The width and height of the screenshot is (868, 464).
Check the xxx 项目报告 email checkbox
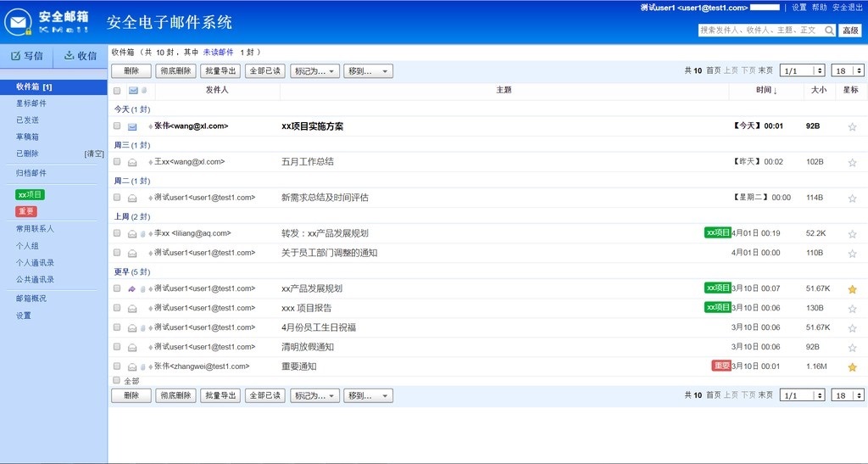[x=117, y=307]
